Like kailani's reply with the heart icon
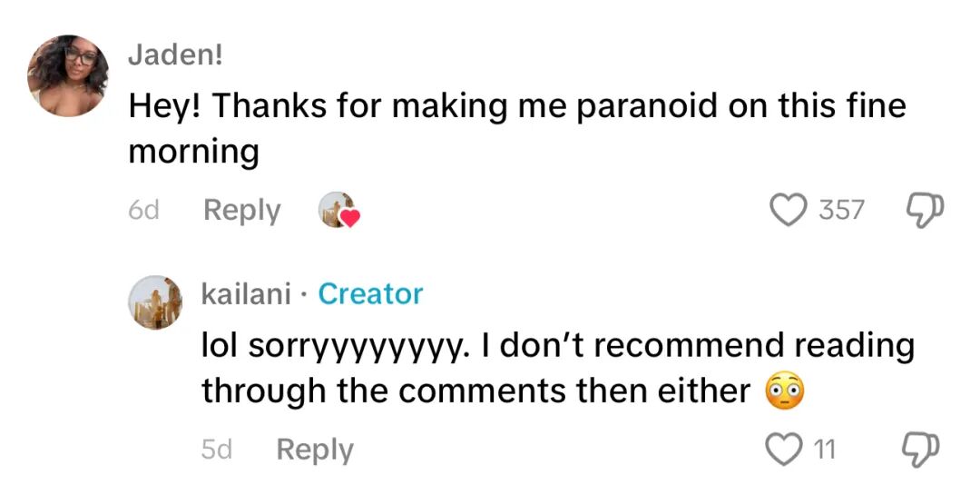Screen dimensions: 980x495 [x=782, y=449]
